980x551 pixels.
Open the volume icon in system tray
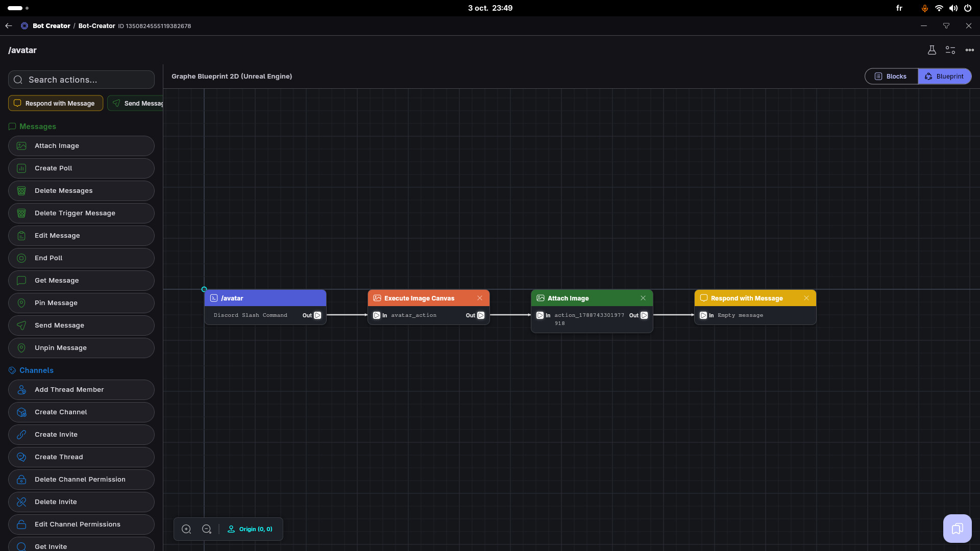953,8
